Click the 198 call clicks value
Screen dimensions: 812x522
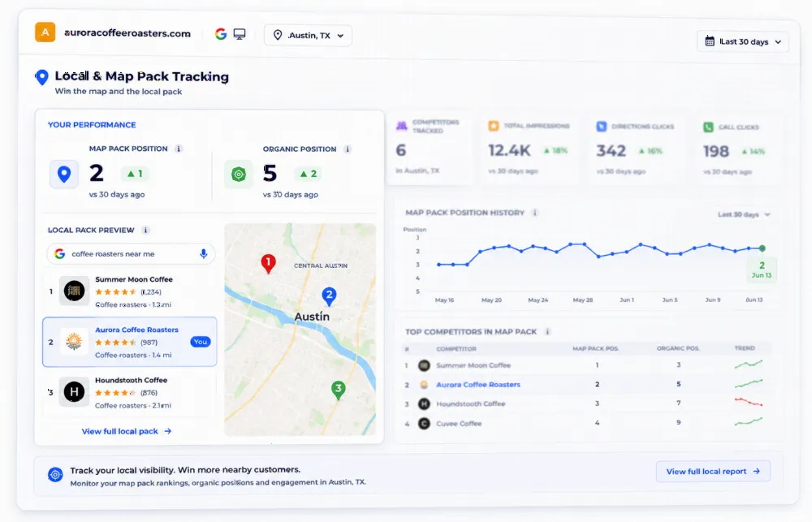[716, 151]
